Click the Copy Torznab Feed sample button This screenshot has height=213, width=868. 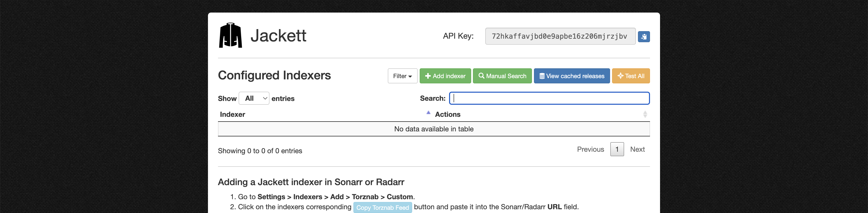(x=383, y=208)
